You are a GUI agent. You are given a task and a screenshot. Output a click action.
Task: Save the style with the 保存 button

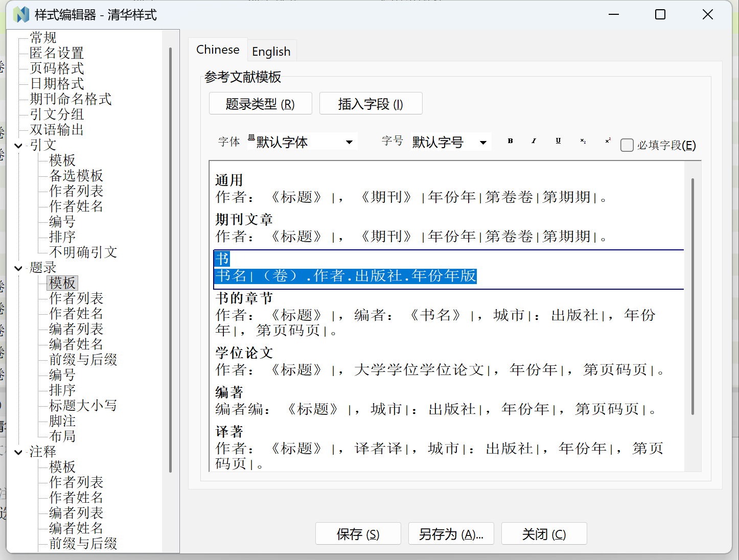[358, 533]
